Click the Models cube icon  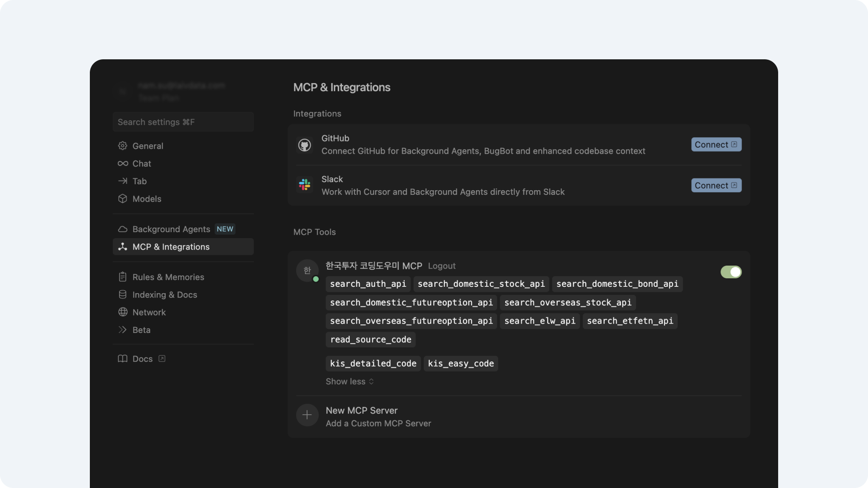(122, 199)
